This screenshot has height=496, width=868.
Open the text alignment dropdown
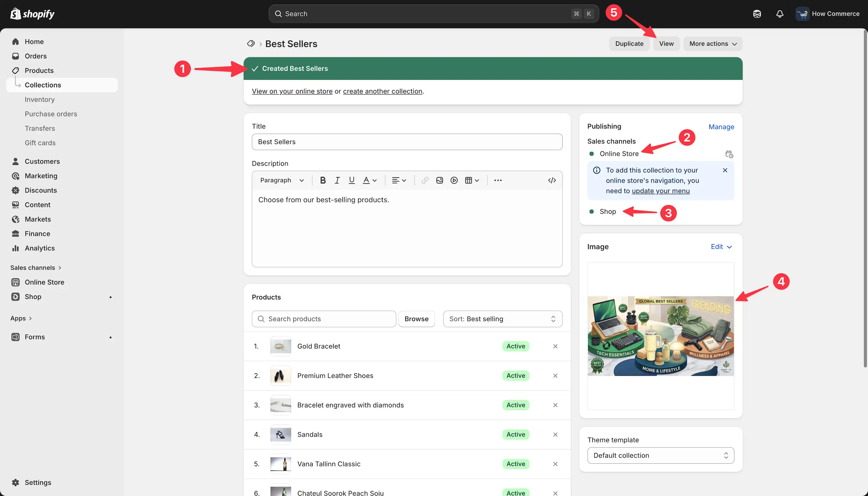tap(399, 180)
